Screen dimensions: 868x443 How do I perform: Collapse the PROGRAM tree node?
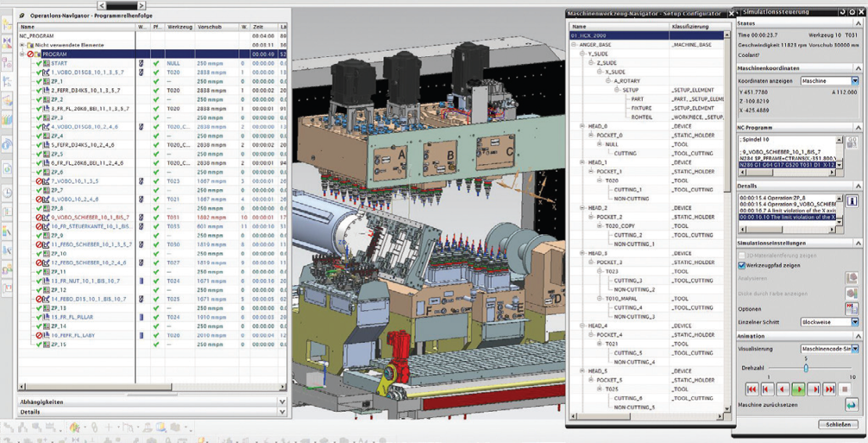point(22,54)
